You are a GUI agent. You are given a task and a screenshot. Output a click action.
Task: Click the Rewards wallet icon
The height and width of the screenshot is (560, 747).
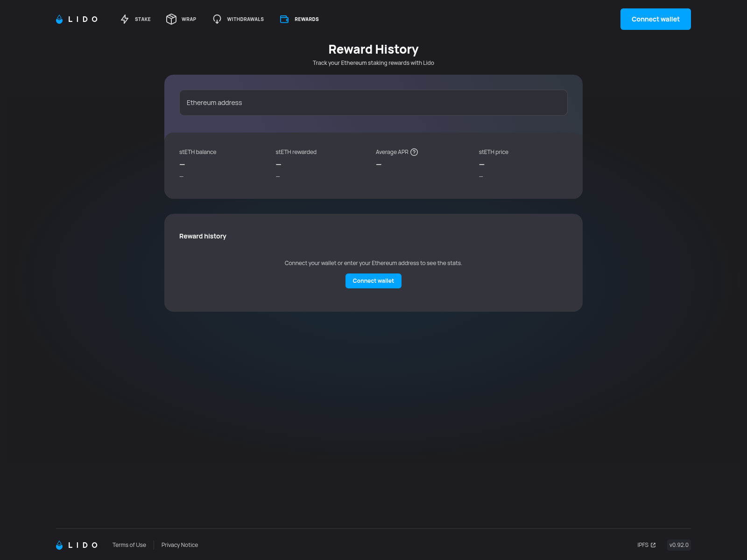click(284, 19)
